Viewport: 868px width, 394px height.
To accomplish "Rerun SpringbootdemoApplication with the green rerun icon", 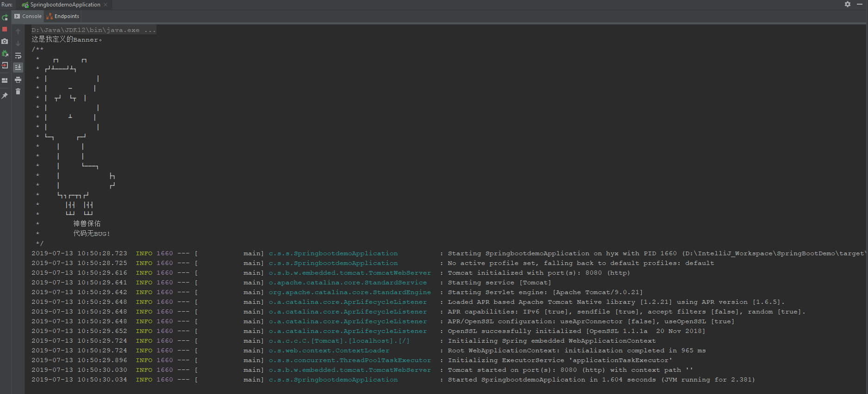I will click(x=5, y=17).
